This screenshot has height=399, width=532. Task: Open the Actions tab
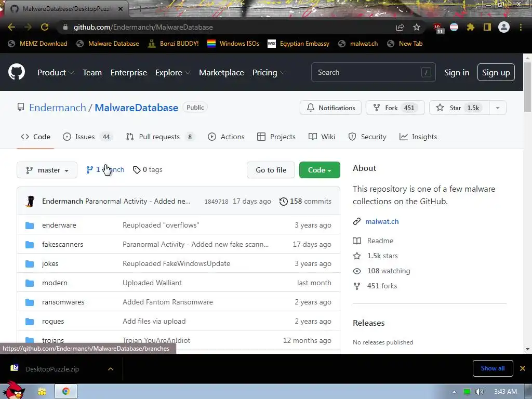tap(227, 137)
